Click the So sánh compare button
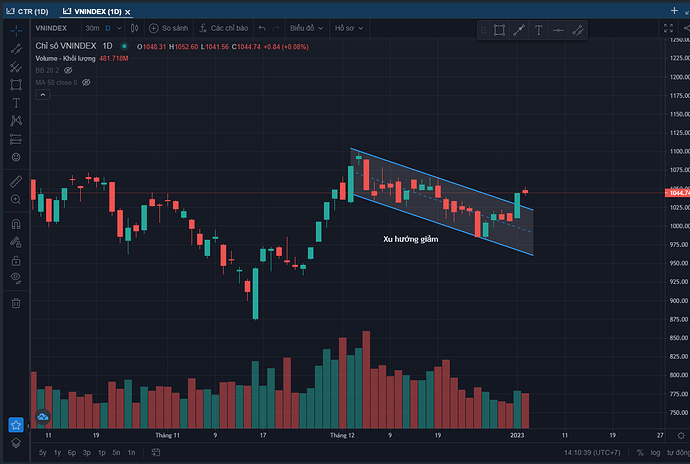Screen dimensions: 690x464 167,29
